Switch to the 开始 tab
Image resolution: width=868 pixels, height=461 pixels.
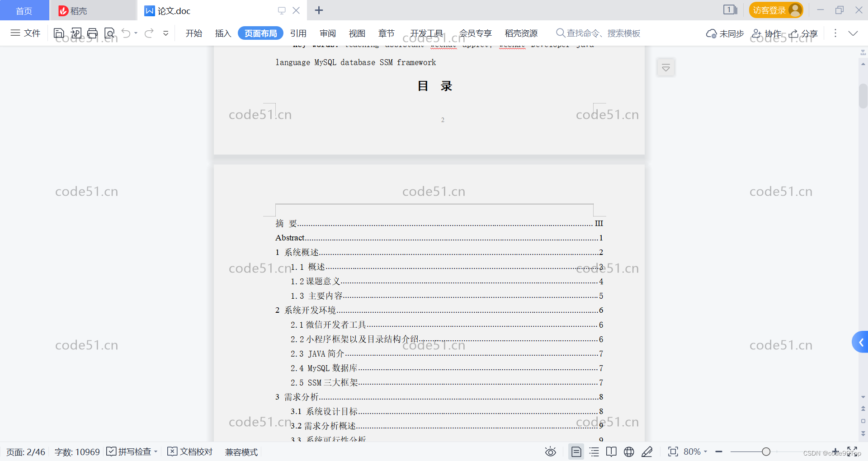pos(194,33)
